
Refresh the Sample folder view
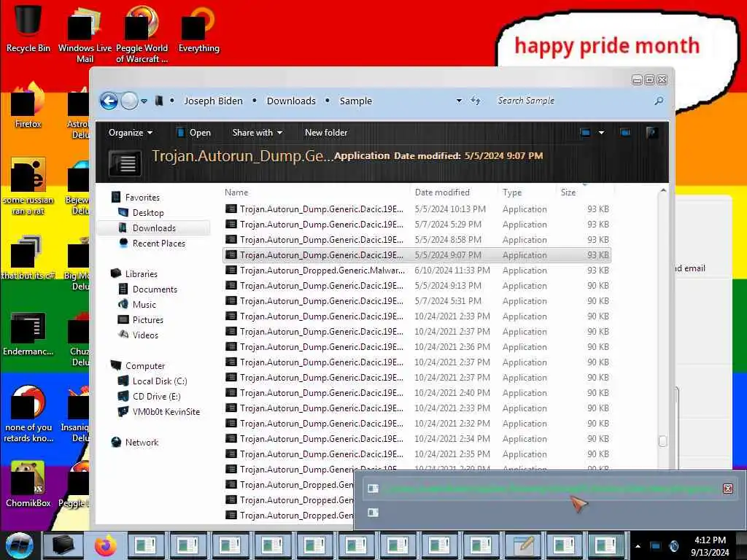point(476,101)
